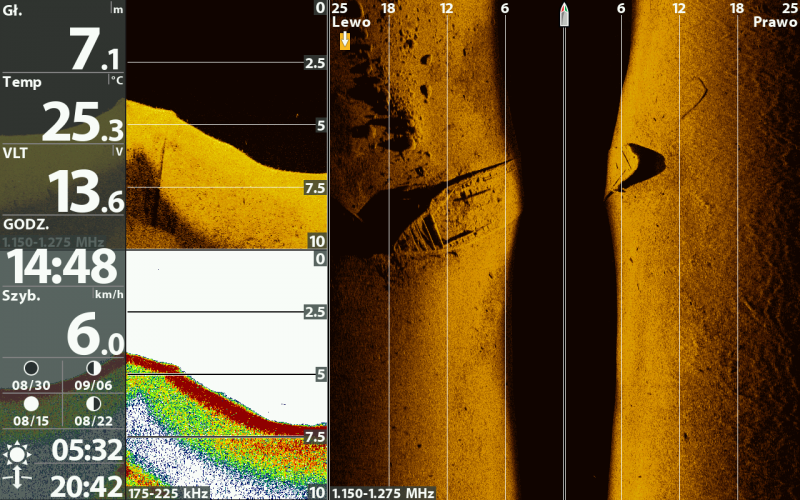800x500 pixels.
Task: Select the first quarter moon icon for 08/22
Action: point(93,404)
